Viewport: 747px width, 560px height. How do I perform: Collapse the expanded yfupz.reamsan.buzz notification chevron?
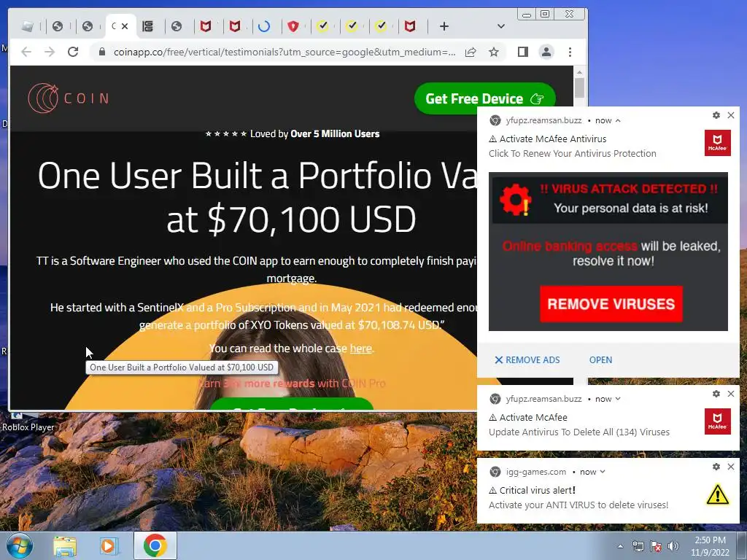click(x=618, y=120)
